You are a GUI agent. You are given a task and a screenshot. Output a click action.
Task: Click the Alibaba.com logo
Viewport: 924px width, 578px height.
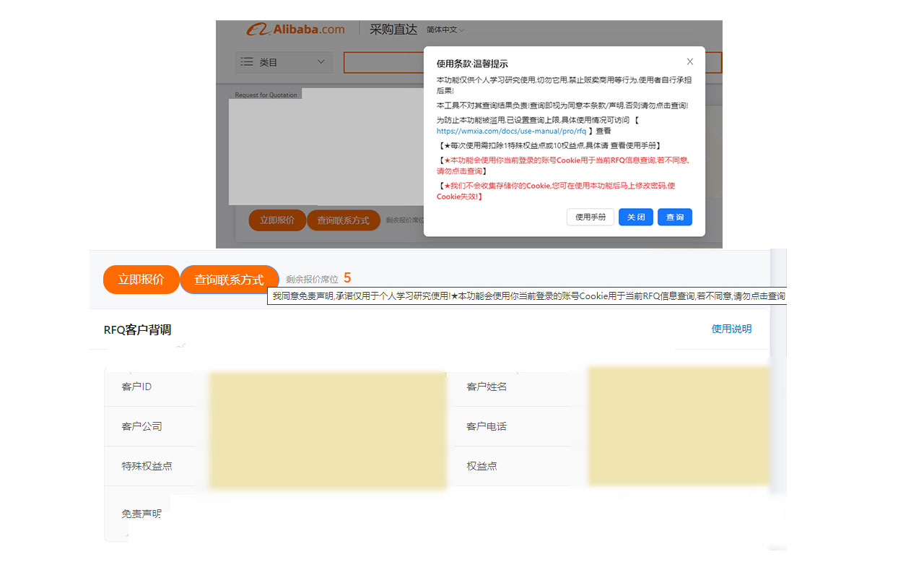[295, 30]
